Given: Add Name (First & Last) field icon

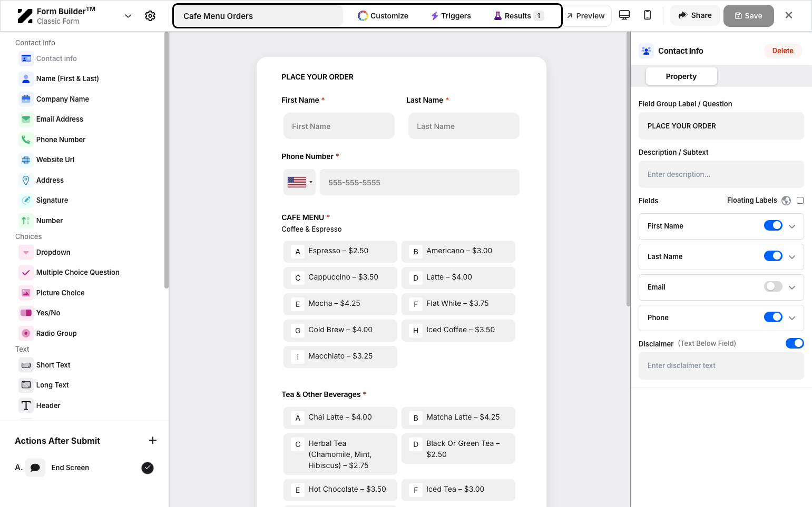Looking at the screenshot, I should tap(26, 78).
